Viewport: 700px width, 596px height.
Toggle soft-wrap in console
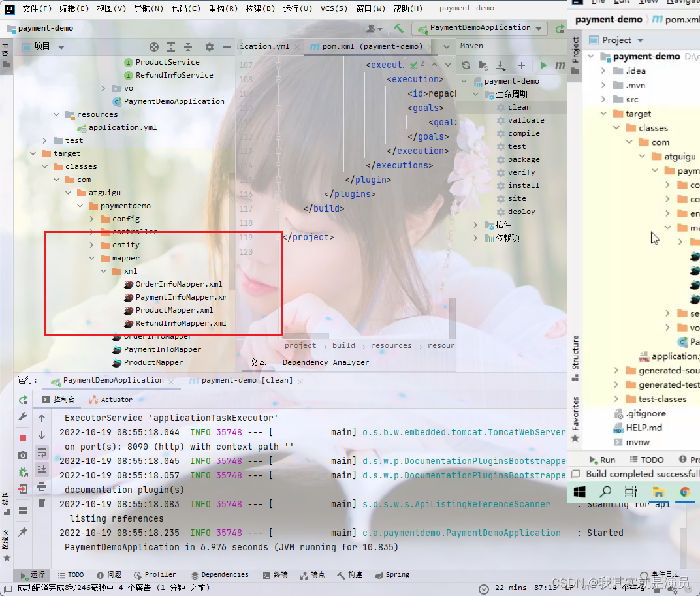click(x=42, y=452)
